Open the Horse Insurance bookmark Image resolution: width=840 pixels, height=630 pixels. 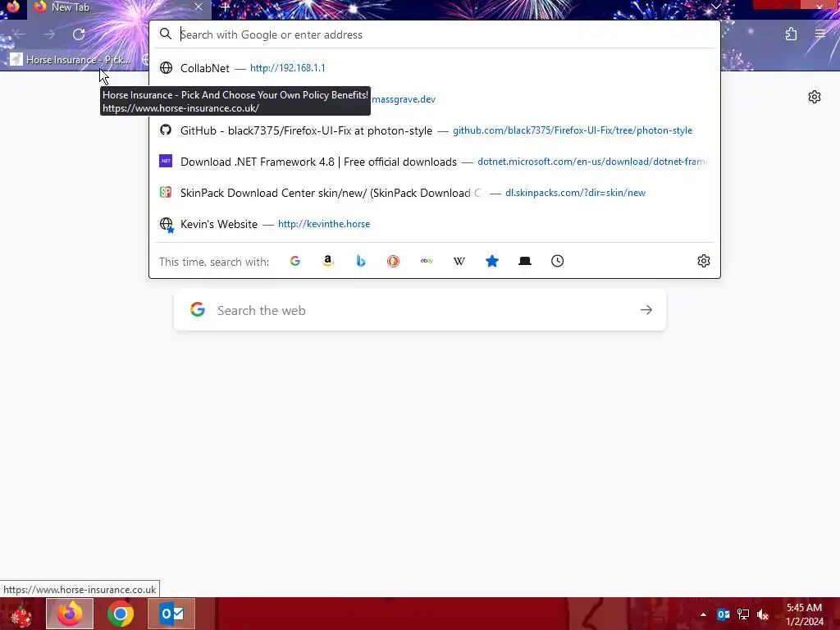click(x=71, y=59)
